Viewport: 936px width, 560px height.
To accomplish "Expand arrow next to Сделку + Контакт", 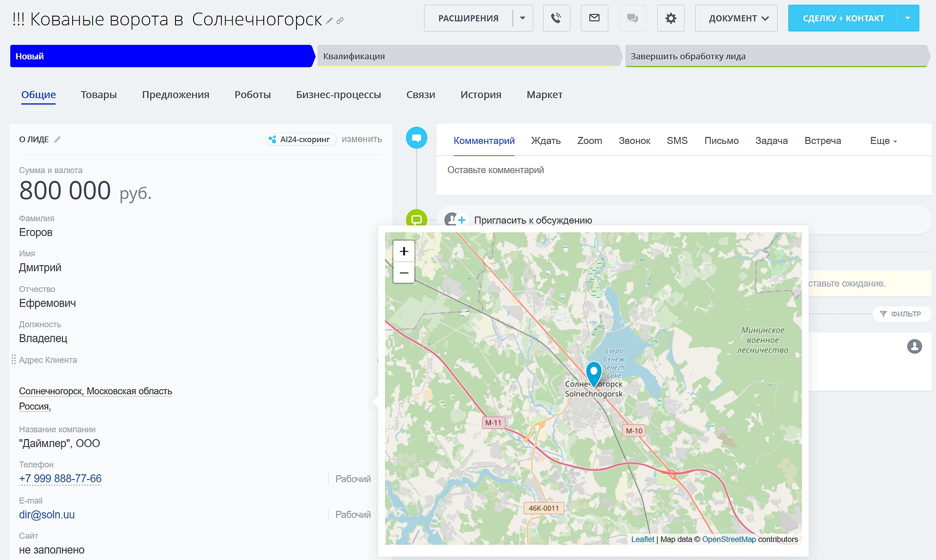I will 908,18.
